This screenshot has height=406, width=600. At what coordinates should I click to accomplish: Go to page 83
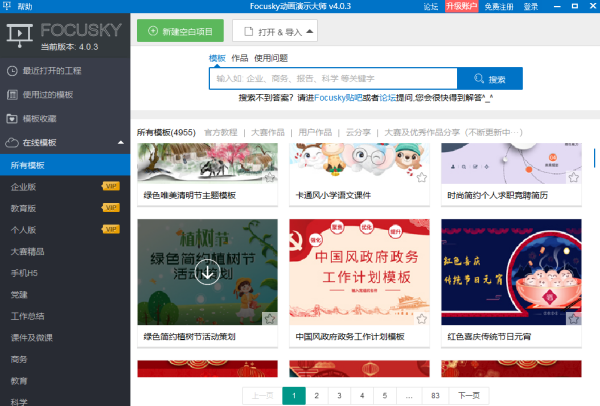coord(435,396)
